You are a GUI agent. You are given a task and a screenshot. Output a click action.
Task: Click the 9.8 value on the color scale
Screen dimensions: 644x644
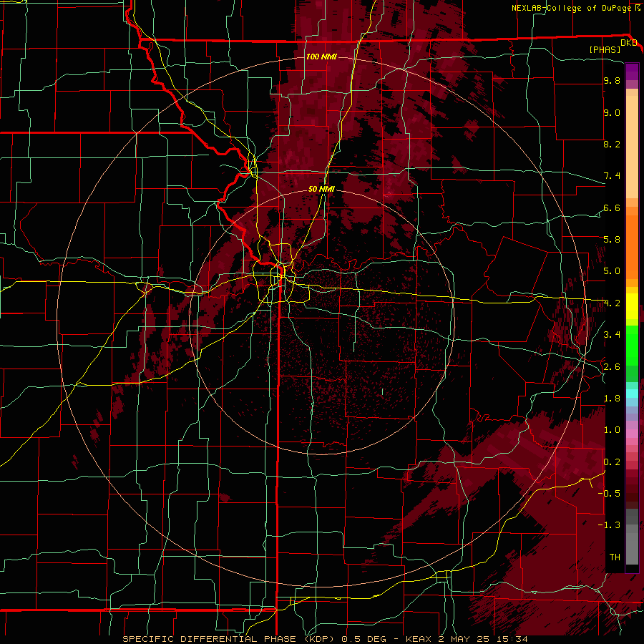tap(612, 80)
